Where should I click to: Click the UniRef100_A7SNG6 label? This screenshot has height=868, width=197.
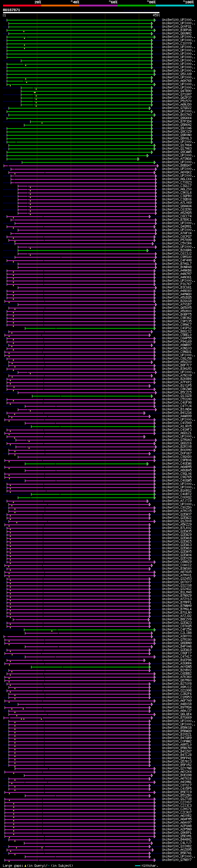coord(177,159)
